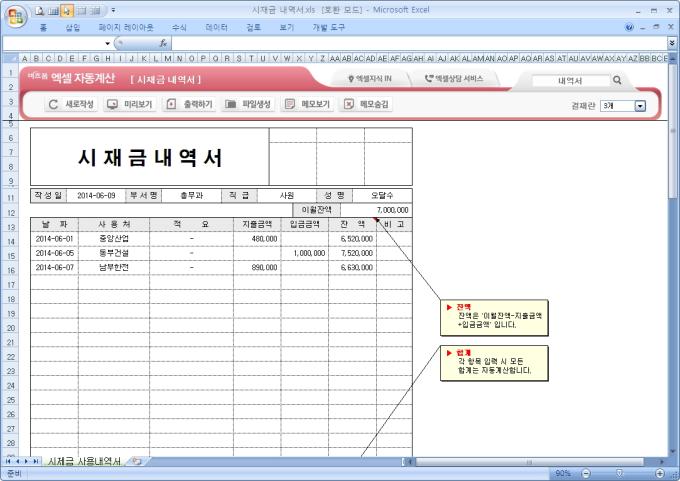680x481 pixels.
Task: Select the 480,000 expense cell
Action: (x=257, y=239)
